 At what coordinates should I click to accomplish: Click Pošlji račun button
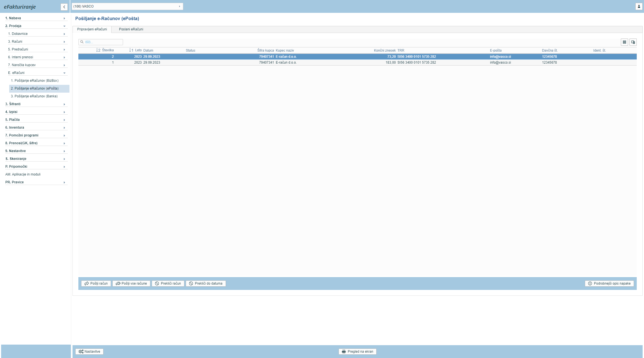(96, 283)
